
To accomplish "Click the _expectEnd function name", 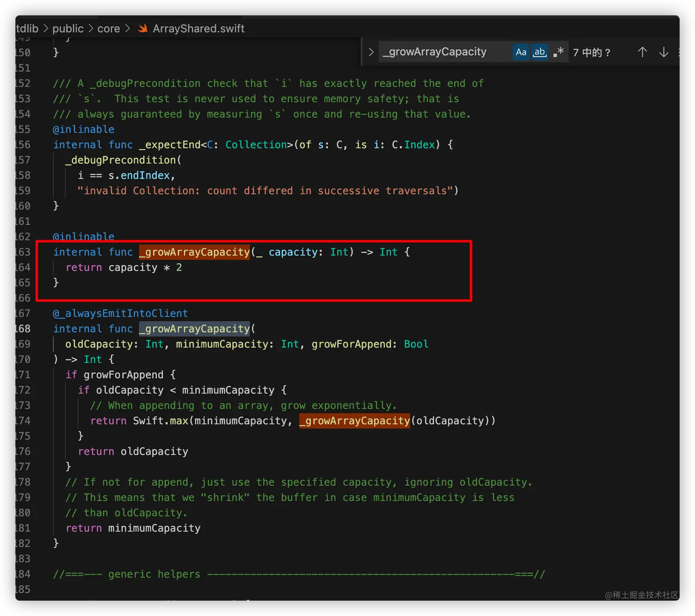I will coord(170,145).
